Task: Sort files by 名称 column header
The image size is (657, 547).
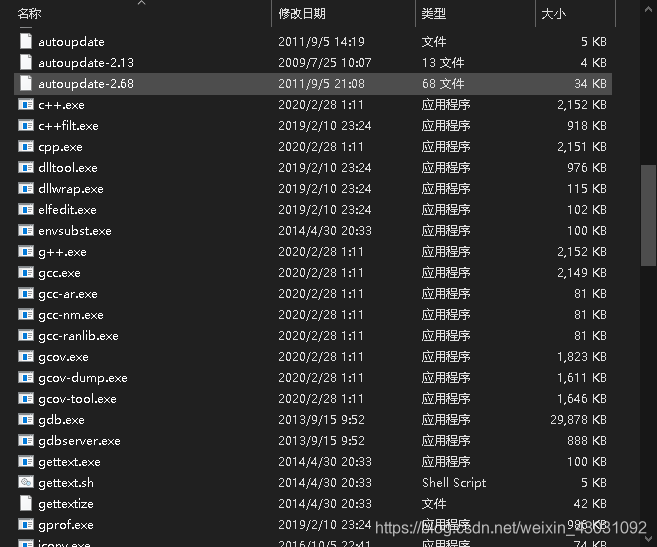Action: [29, 13]
